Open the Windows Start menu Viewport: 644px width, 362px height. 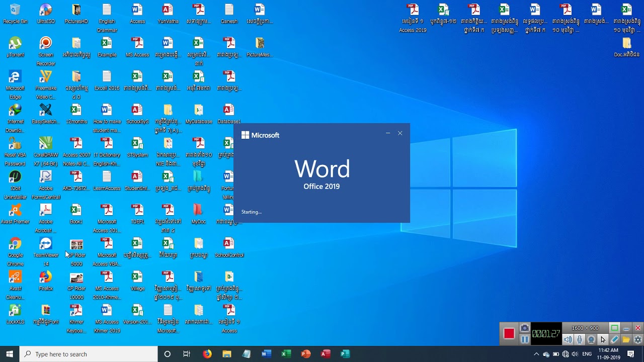tap(10, 354)
